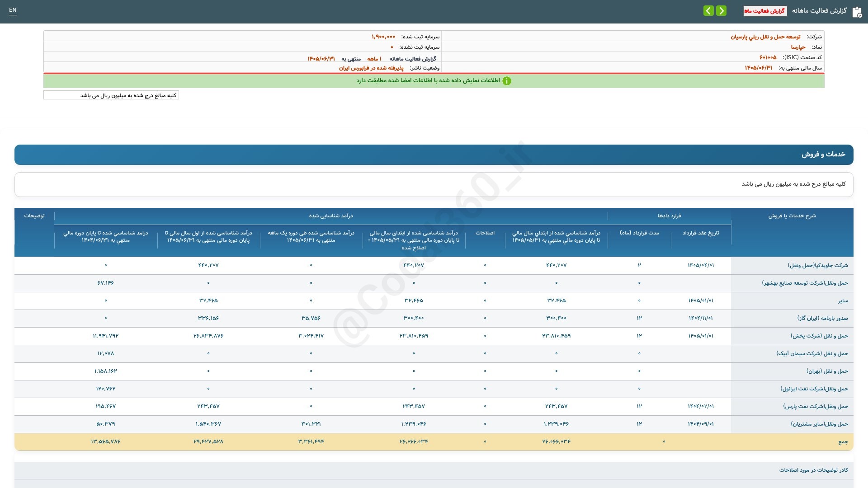Image resolution: width=868 pixels, height=488 pixels.
Task: Select row 'شرکت جاویدکیا(حمل ونقل)'
Action: pyautogui.click(x=818, y=265)
